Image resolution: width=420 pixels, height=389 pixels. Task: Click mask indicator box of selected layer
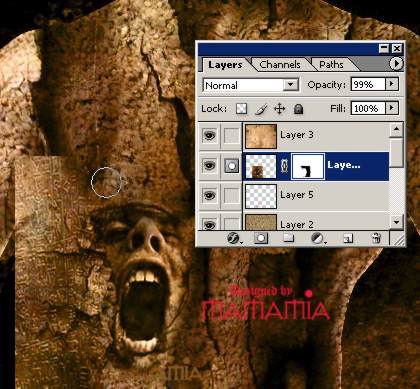(231, 165)
